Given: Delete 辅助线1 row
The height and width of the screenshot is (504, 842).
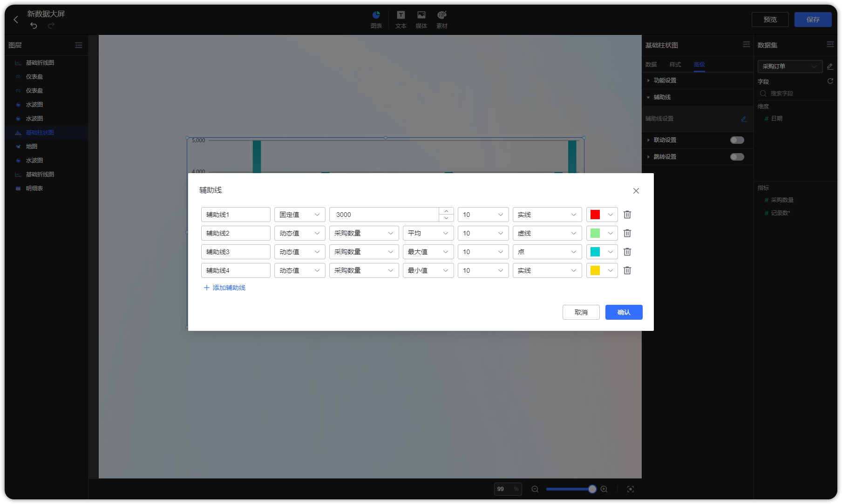Looking at the screenshot, I should [x=627, y=215].
